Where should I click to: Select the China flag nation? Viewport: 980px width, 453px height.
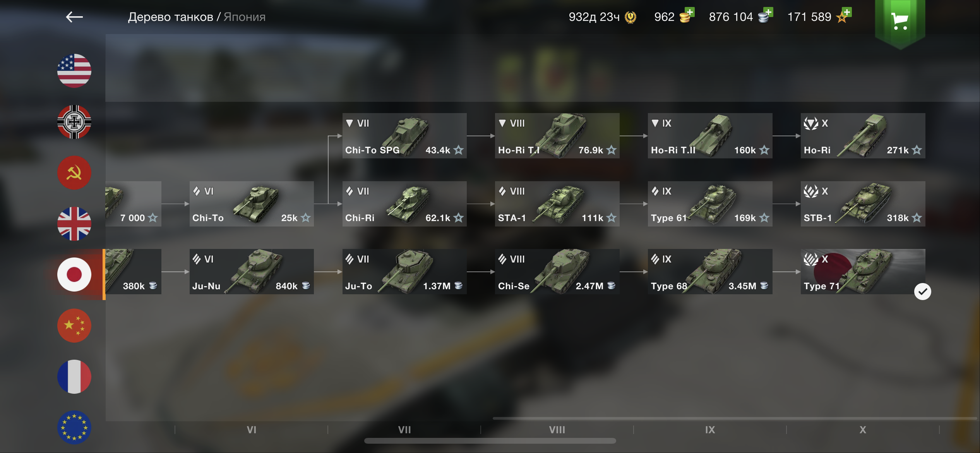[74, 326]
